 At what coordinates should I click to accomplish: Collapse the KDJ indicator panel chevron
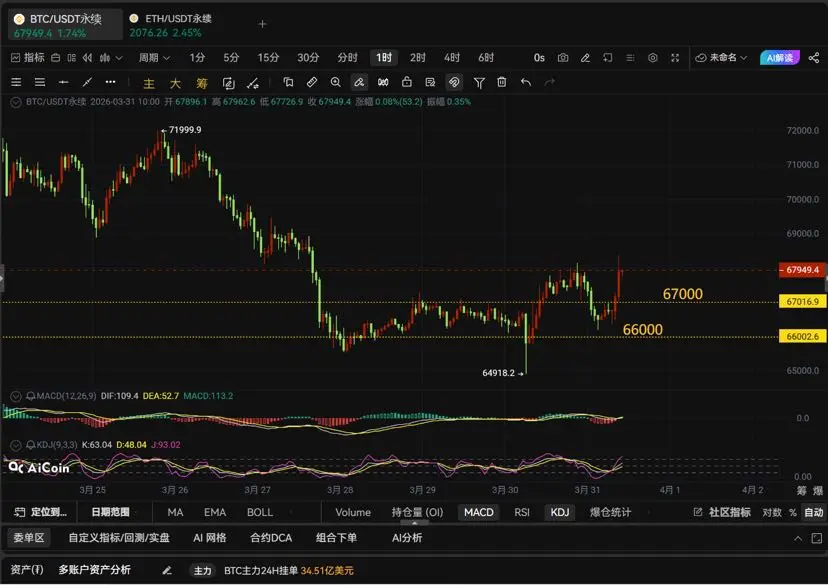(16, 445)
